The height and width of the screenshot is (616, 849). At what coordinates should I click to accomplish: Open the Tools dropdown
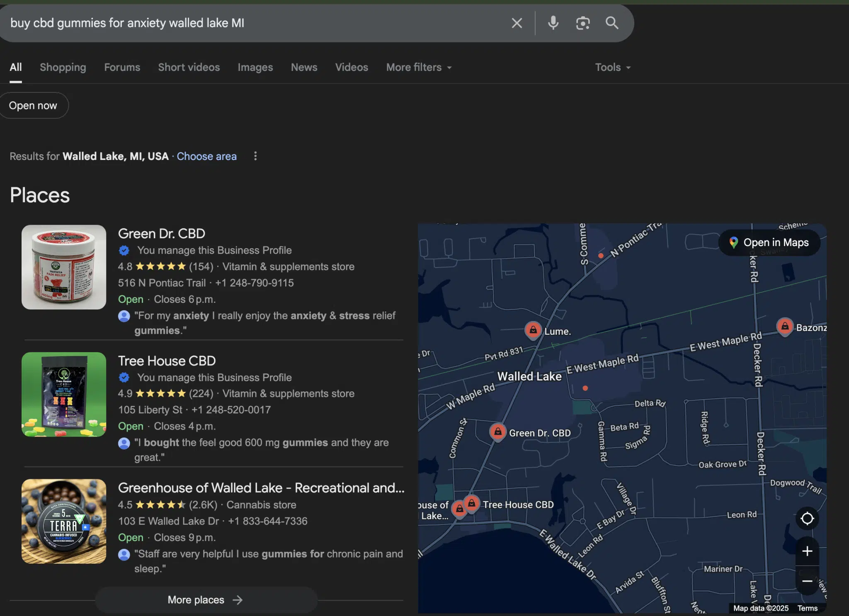[x=613, y=67]
